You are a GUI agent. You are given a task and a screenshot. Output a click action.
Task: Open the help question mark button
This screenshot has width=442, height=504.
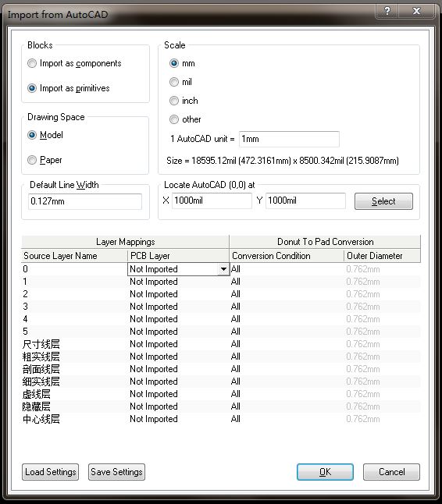click(387, 11)
